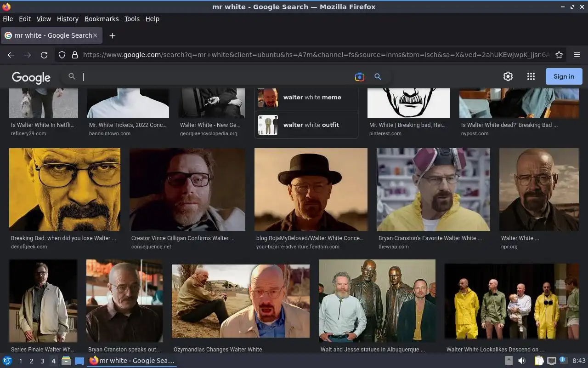Click 'Breaking Bad: when did you lose Walter' caption

coord(63,238)
